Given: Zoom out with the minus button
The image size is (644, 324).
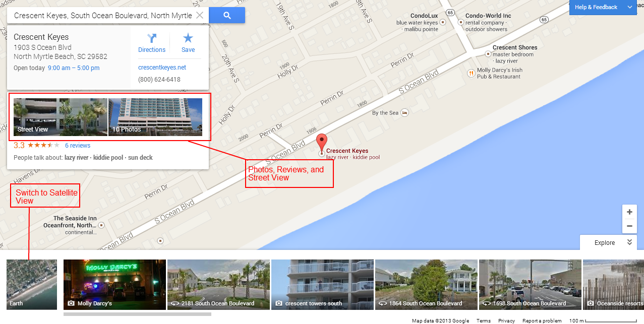Looking at the screenshot, I should (629, 226).
